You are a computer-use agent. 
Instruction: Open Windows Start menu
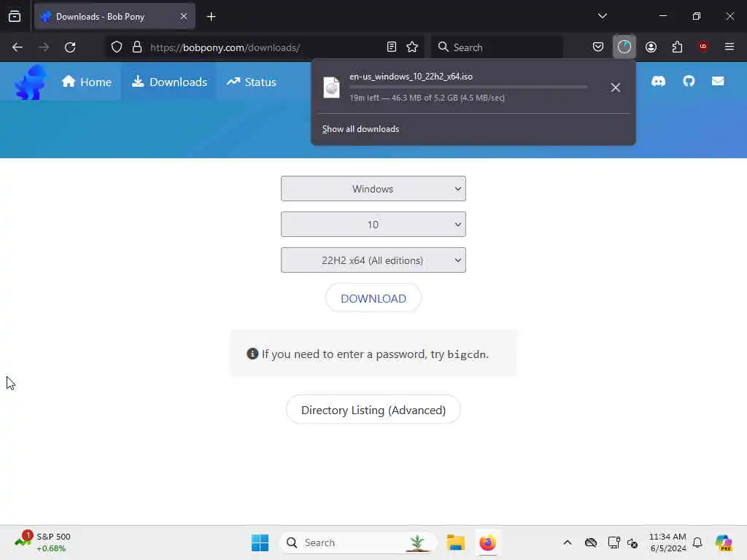point(260,542)
